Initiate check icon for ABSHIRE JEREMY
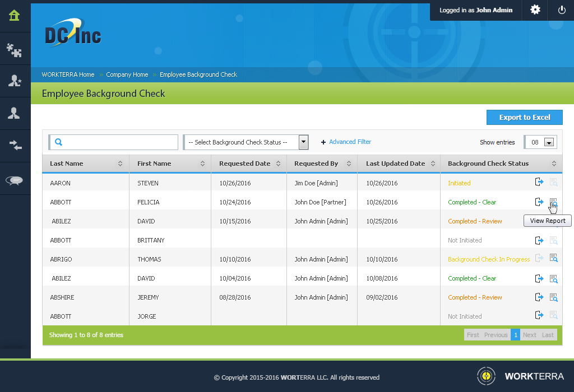574x392 pixels. point(539,297)
